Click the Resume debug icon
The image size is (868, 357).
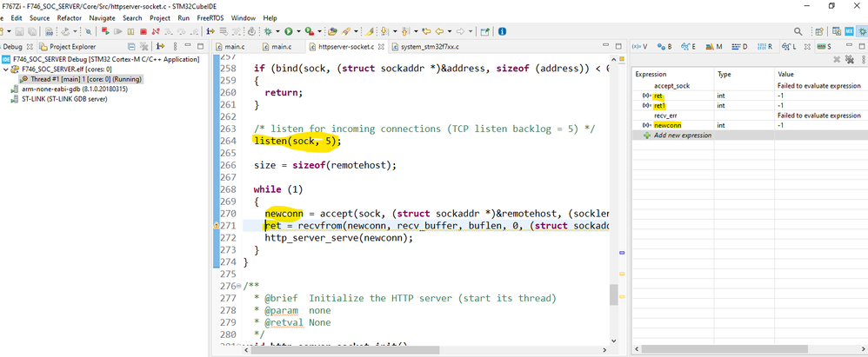tap(118, 31)
